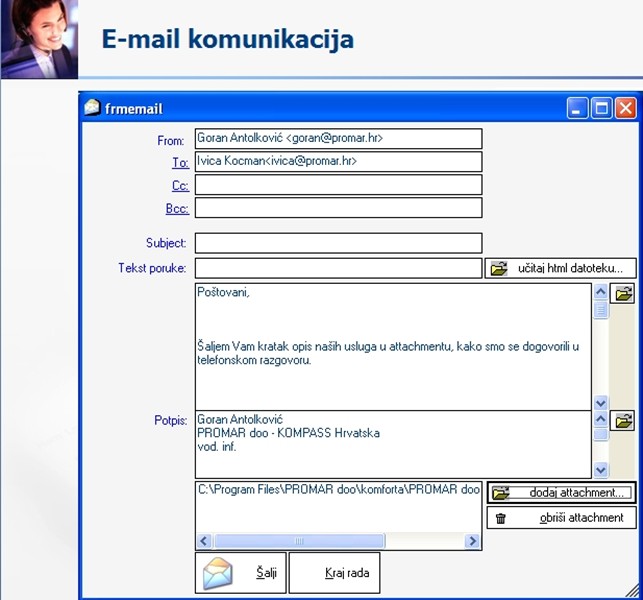Focus the empty Bcc input field
643x600 pixels.
pos(338,208)
